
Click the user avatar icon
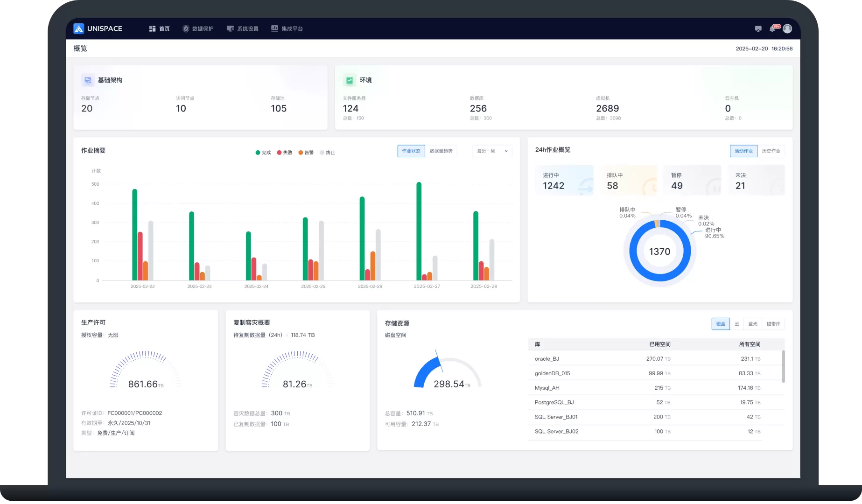(787, 29)
